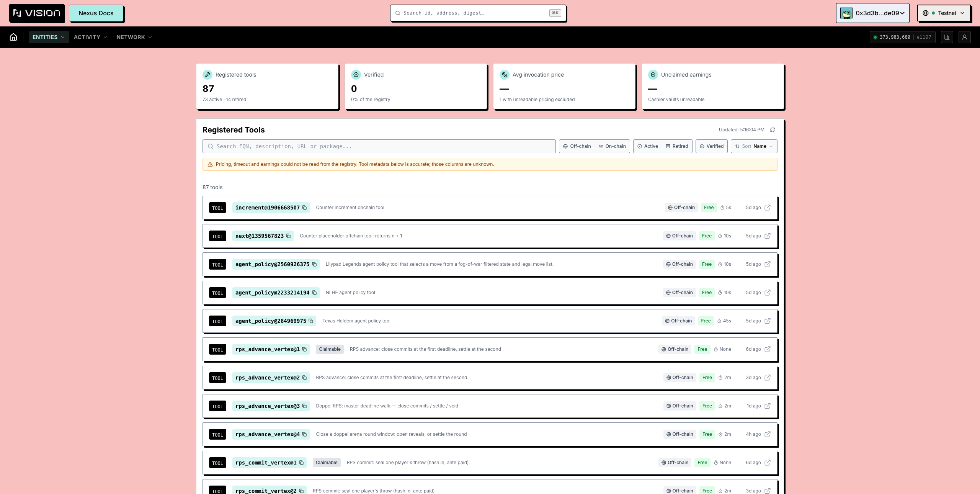Screen dimensions: 980x494
Task: Toggle the Retired status filter
Action: (x=677, y=146)
